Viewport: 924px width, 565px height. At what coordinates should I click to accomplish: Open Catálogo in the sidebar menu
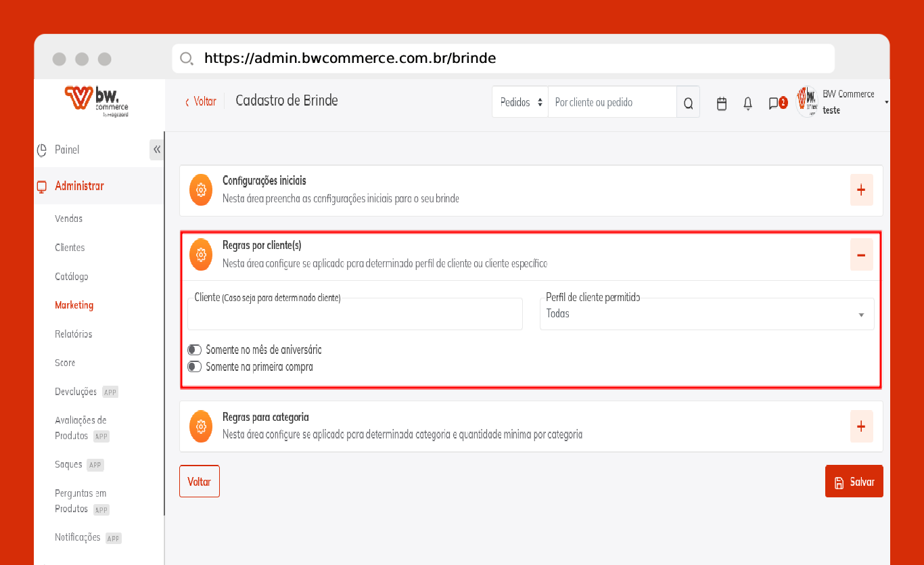(72, 277)
